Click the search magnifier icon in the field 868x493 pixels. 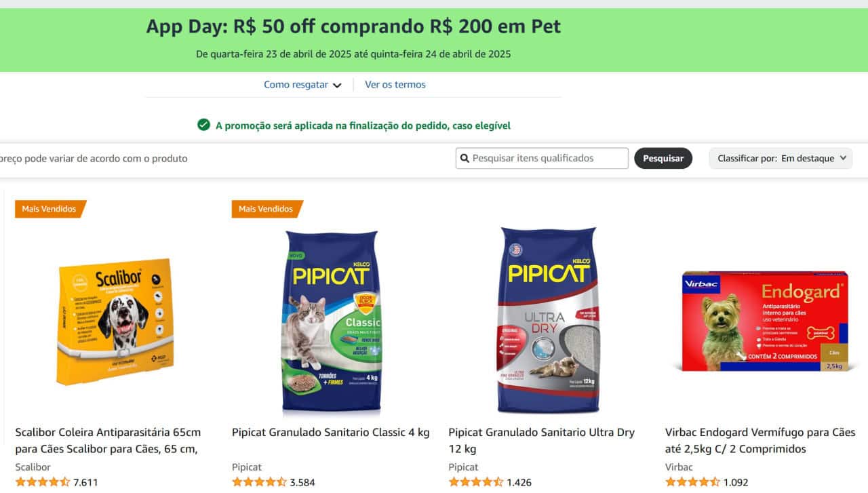coord(465,159)
